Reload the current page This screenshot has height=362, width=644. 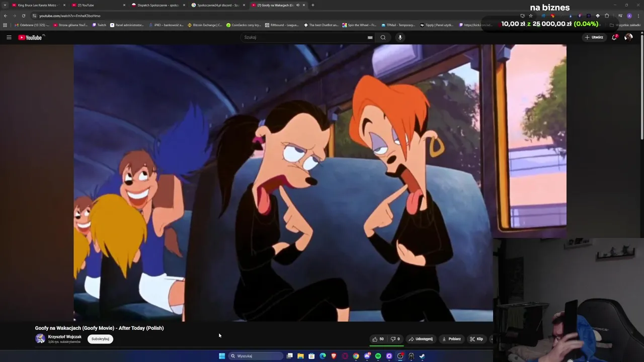(x=23, y=16)
